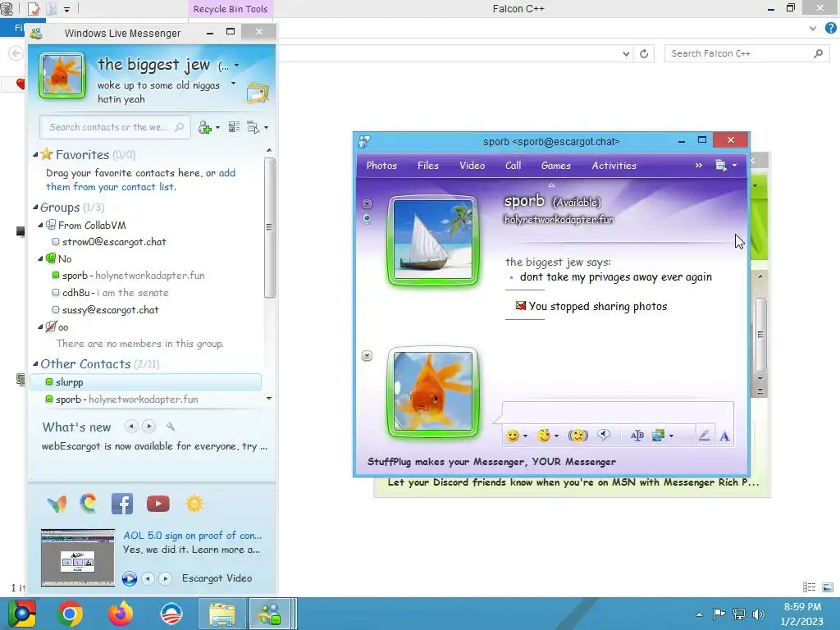Launch Chrome from the taskbar
Viewport: 840px width, 630px height.
click(70, 614)
